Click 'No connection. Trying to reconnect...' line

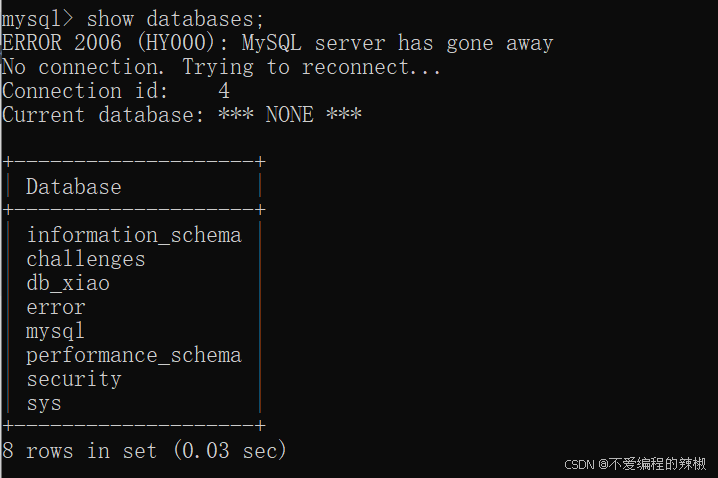pyautogui.click(x=221, y=67)
